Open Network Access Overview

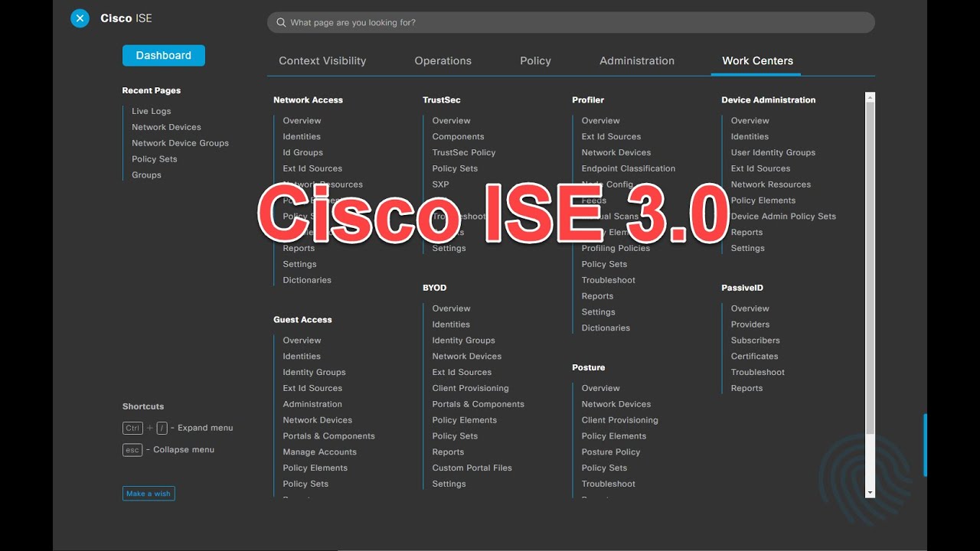[302, 121]
